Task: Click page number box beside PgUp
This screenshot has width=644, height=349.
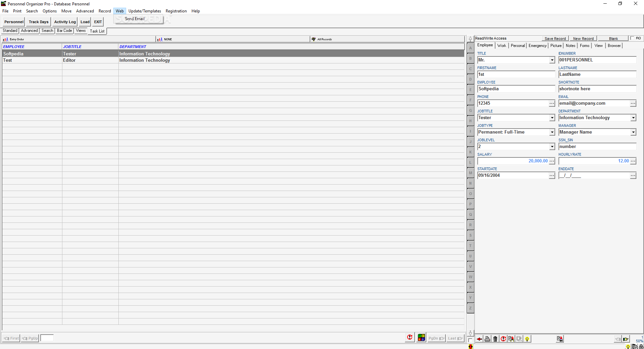Action: tap(47, 338)
